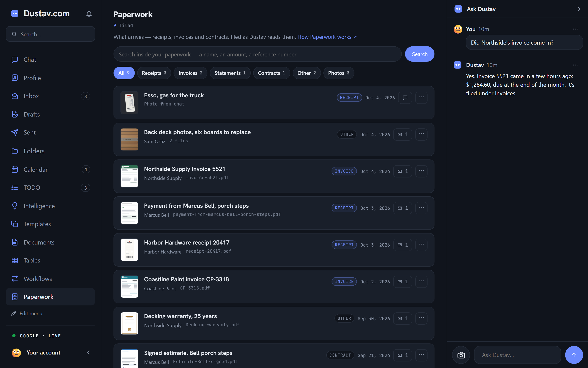Image resolution: width=588 pixels, height=368 pixels.
Task: Open options menu on Dustav's reply message
Action: tap(575, 65)
